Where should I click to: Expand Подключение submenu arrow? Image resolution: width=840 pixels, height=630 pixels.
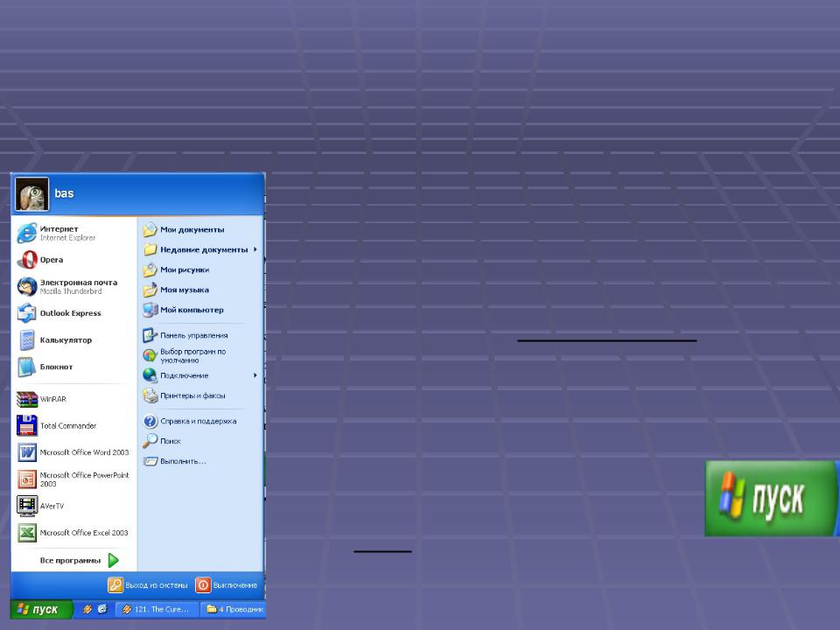coord(255,375)
